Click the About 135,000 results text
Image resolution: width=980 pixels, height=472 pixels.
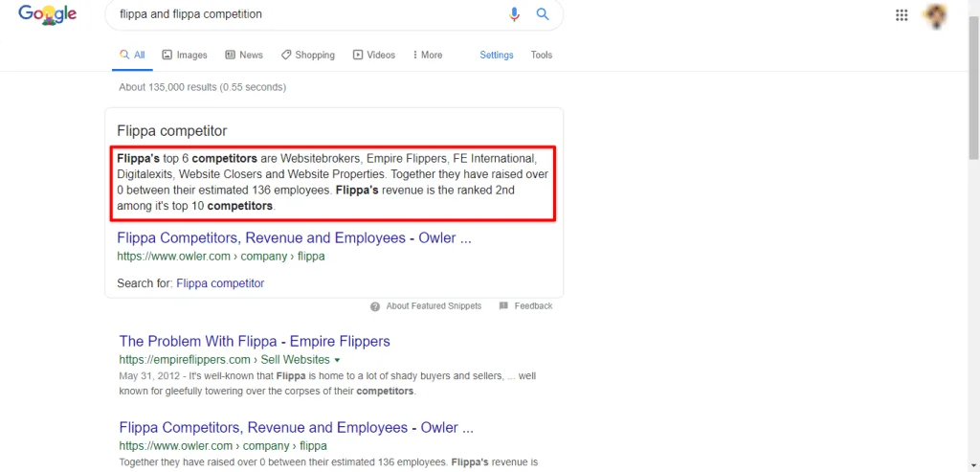point(203,87)
